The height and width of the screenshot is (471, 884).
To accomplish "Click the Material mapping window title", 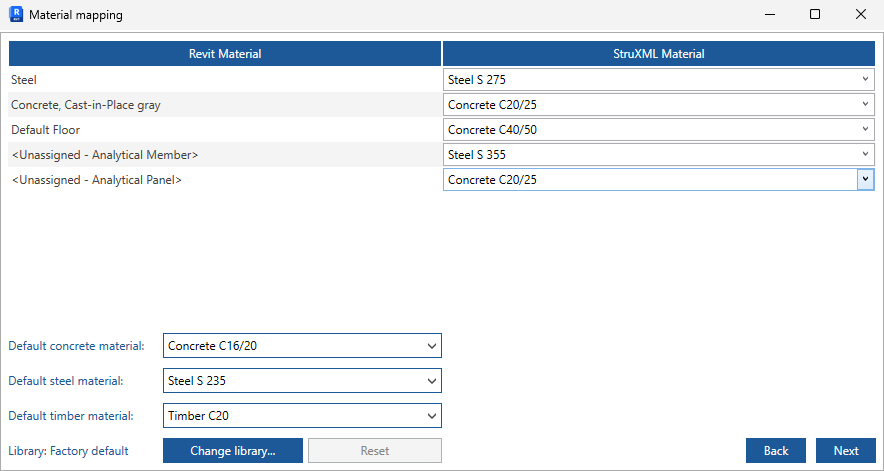I will click(x=76, y=15).
